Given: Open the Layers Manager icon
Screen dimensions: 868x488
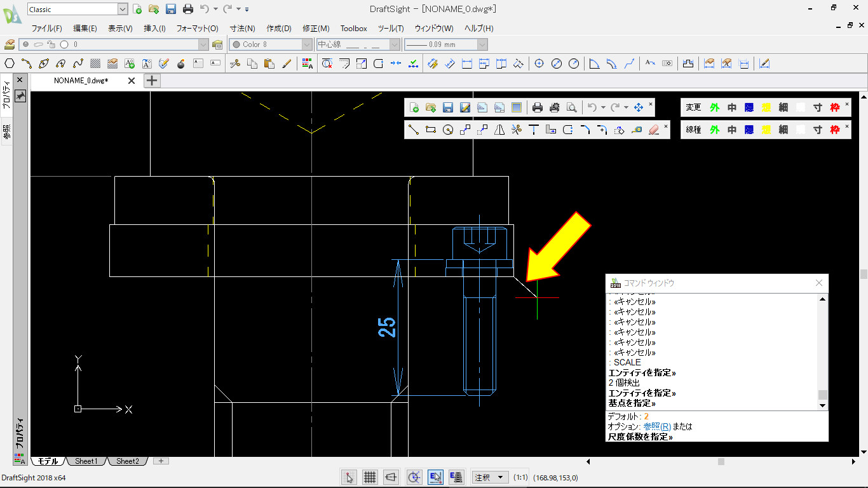Looking at the screenshot, I should click(10, 44).
